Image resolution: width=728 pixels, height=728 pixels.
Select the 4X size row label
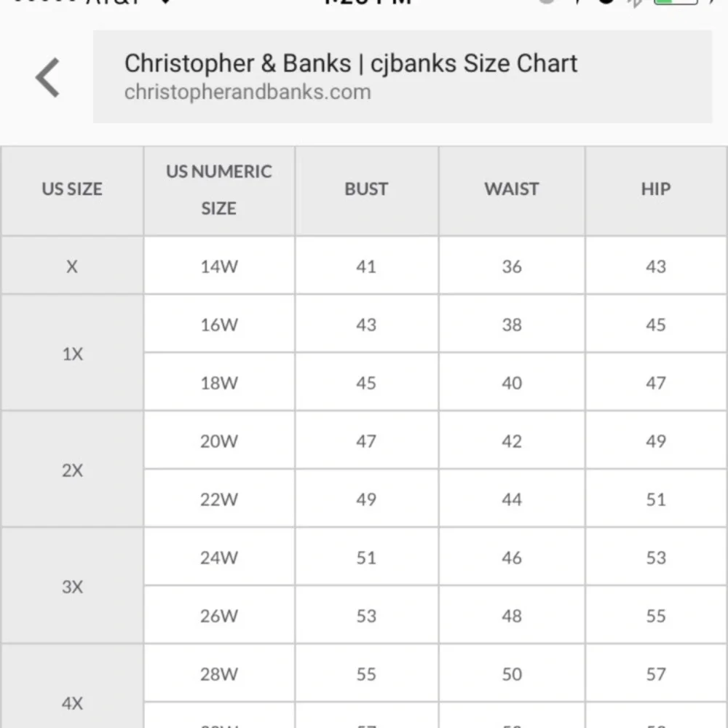(x=72, y=703)
